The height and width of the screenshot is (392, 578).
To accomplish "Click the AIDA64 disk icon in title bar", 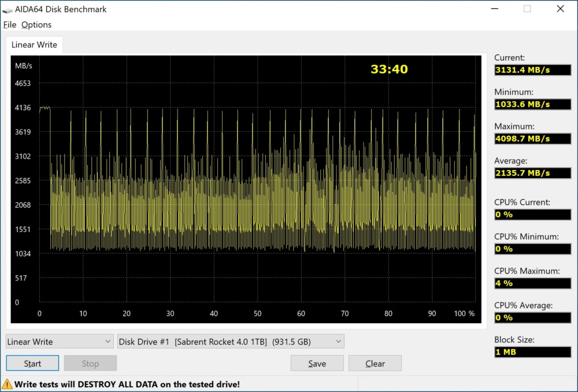I will click(x=8, y=10).
